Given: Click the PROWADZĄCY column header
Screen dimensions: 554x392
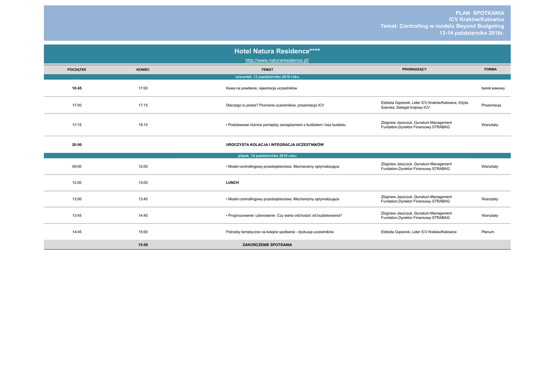Looking at the screenshot, I should pyautogui.click(x=414, y=69).
